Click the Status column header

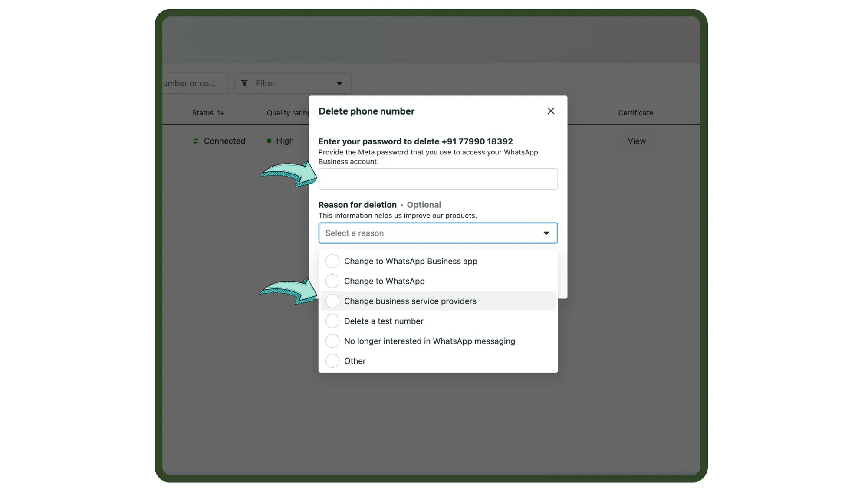click(x=202, y=112)
